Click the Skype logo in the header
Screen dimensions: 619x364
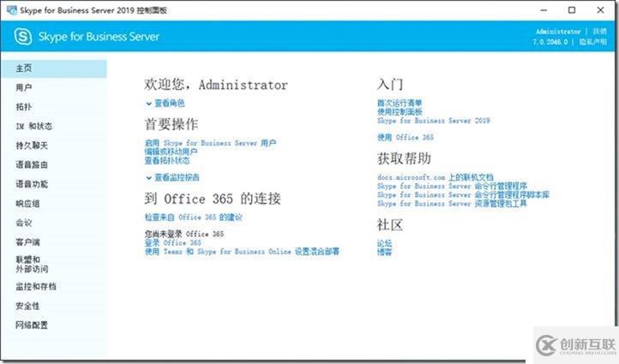click(23, 37)
